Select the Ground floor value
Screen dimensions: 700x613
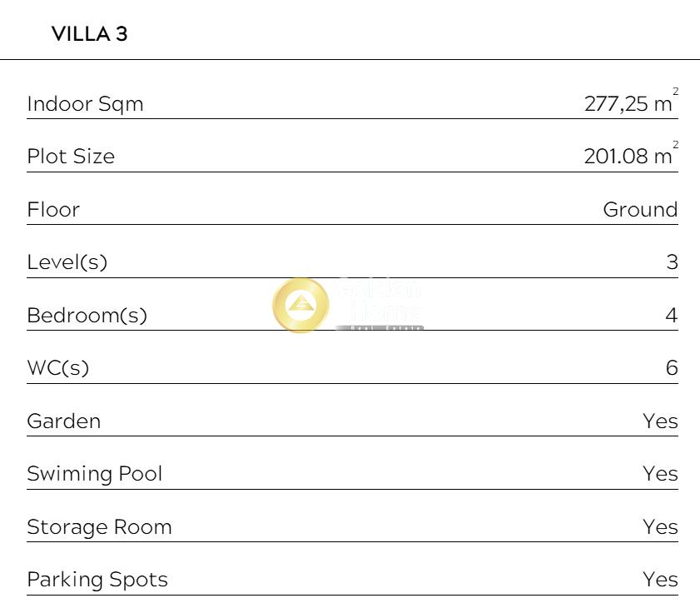[640, 210]
